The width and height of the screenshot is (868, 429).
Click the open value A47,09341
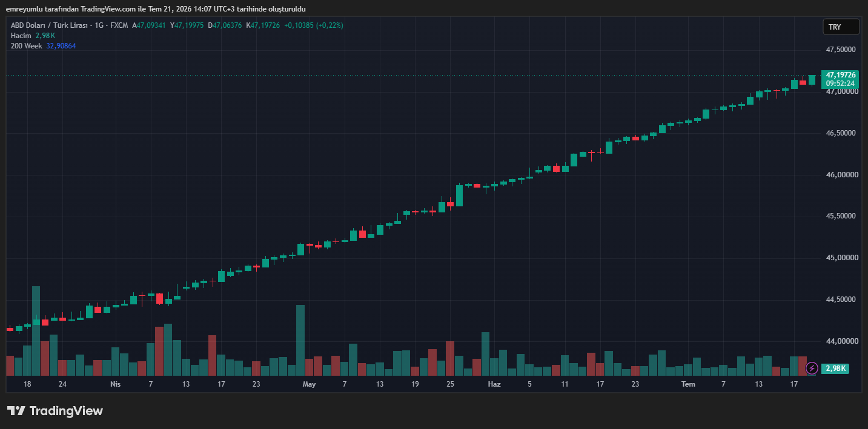tap(149, 25)
